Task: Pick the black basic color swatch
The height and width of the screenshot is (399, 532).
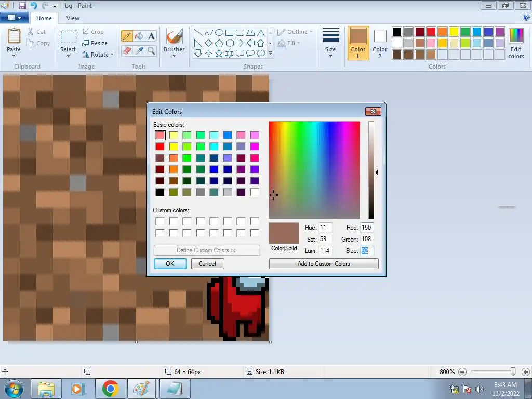Action: 160,192
